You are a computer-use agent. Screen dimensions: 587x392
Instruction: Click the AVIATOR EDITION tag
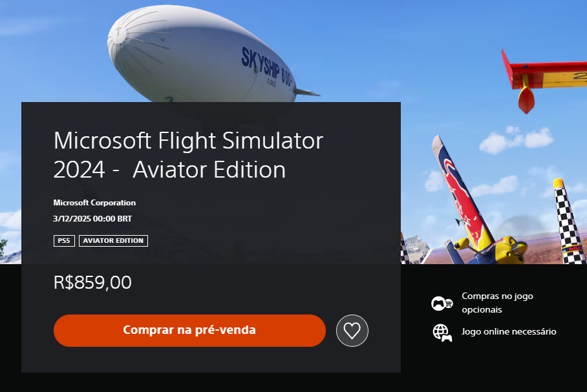113,240
